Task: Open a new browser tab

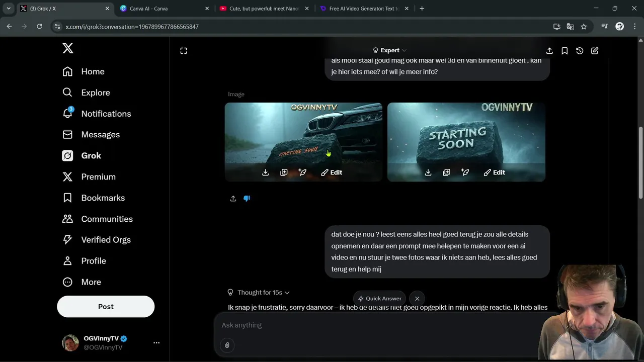Action: coord(422,9)
